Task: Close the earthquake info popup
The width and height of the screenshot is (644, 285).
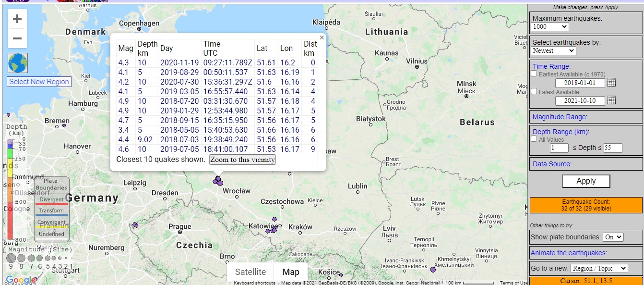Action: pos(322,37)
